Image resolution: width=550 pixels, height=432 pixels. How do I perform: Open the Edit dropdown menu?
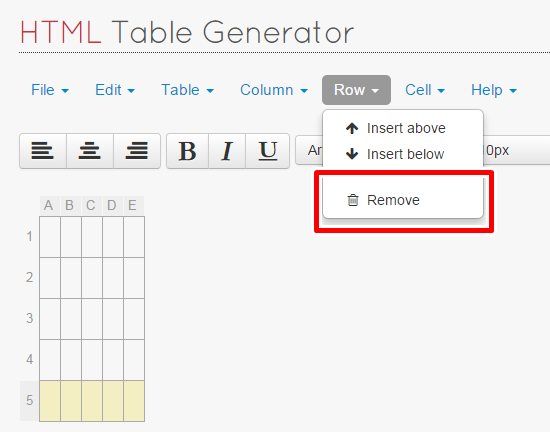coord(115,90)
